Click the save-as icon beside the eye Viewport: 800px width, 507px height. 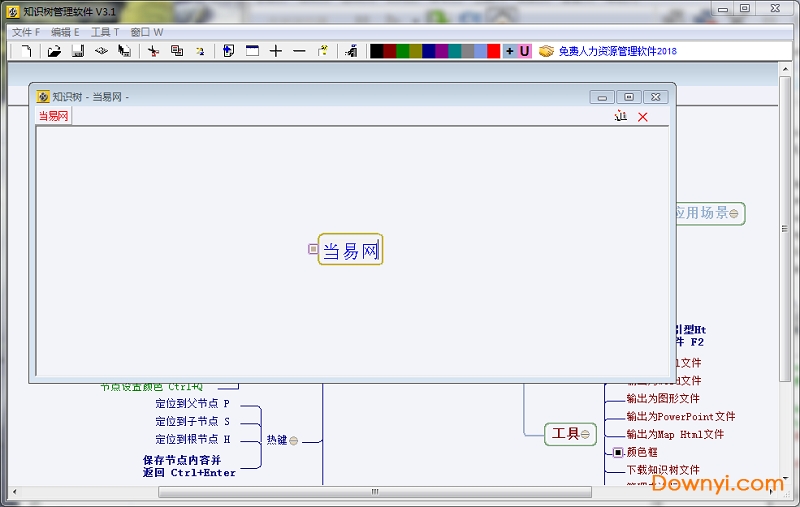124,50
